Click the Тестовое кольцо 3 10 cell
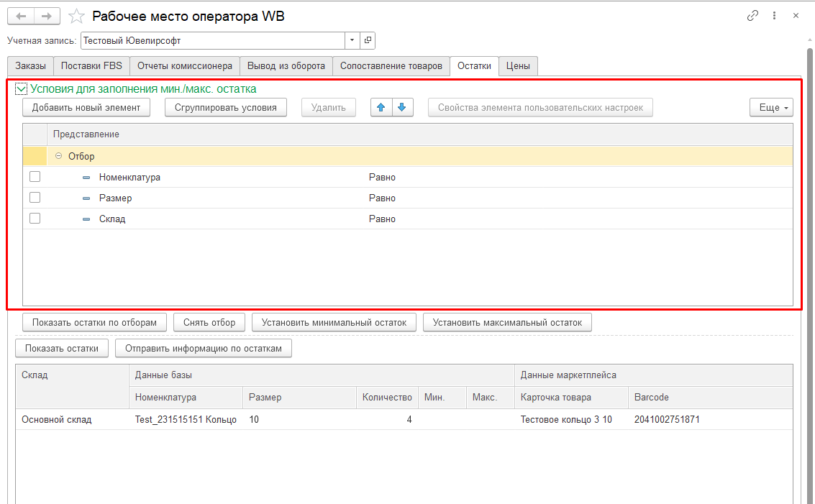815x504 pixels. 571,419
